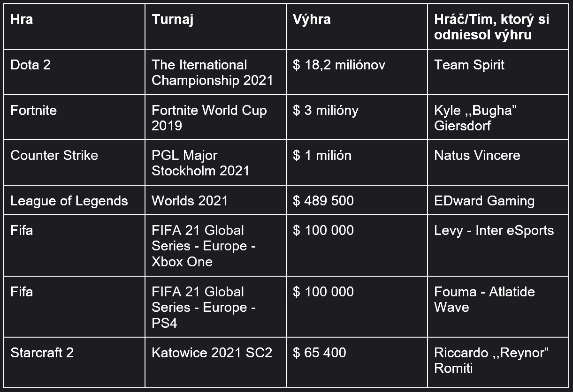Click the '$ 489 500' prize cell
The image size is (573, 392).
pos(357,200)
